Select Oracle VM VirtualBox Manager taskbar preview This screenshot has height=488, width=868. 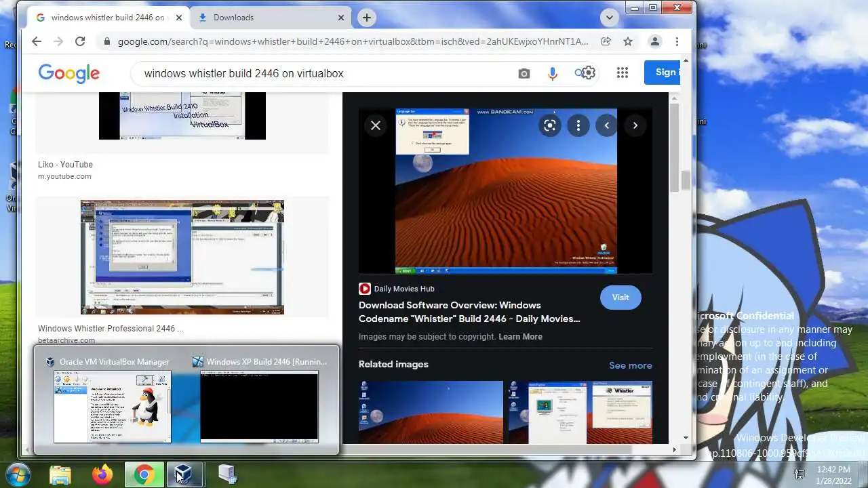pyautogui.click(x=112, y=400)
